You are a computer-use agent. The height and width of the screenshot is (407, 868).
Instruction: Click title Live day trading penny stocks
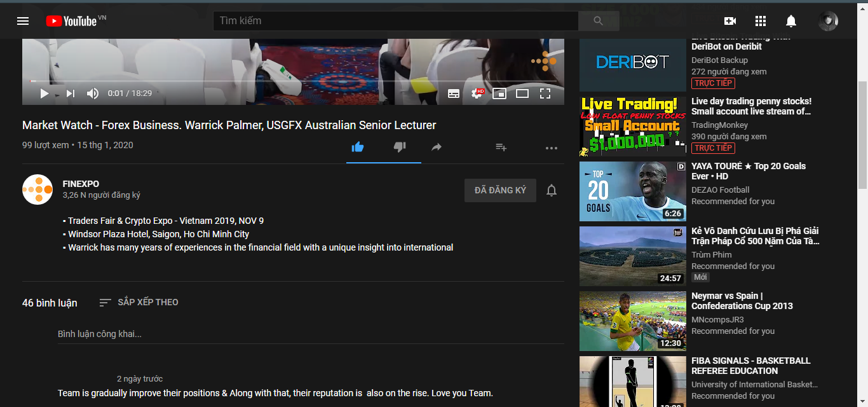[752, 106]
